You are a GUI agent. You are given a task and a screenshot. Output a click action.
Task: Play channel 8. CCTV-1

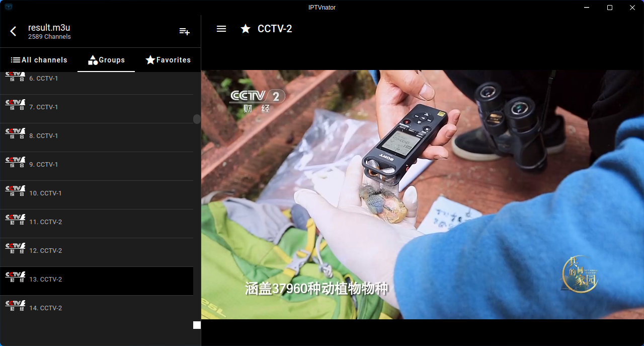[x=97, y=137]
